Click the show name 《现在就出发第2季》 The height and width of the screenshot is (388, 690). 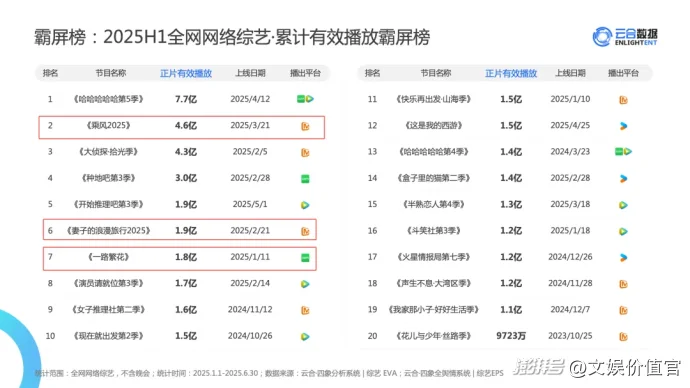pyautogui.click(x=108, y=336)
